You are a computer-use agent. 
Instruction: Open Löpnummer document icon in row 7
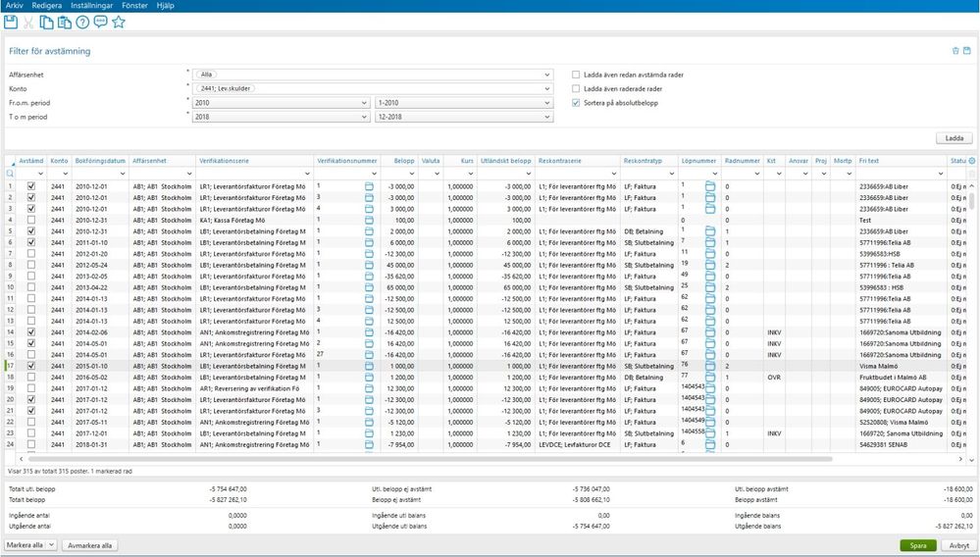(x=710, y=254)
